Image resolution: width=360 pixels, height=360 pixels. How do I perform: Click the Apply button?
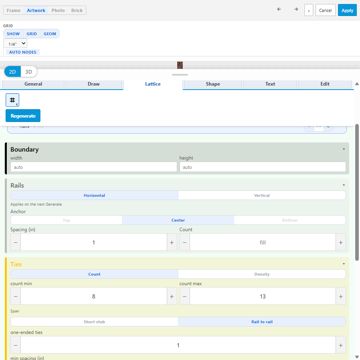click(347, 10)
